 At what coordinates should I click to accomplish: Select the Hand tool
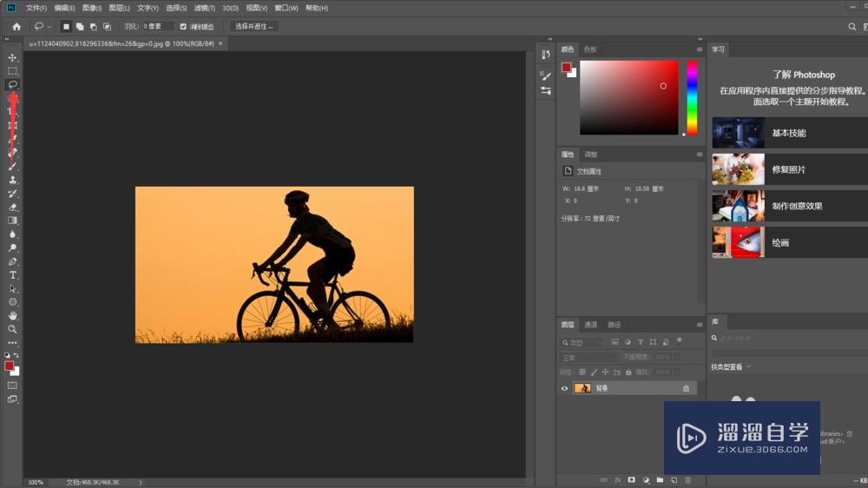(12, 316)
